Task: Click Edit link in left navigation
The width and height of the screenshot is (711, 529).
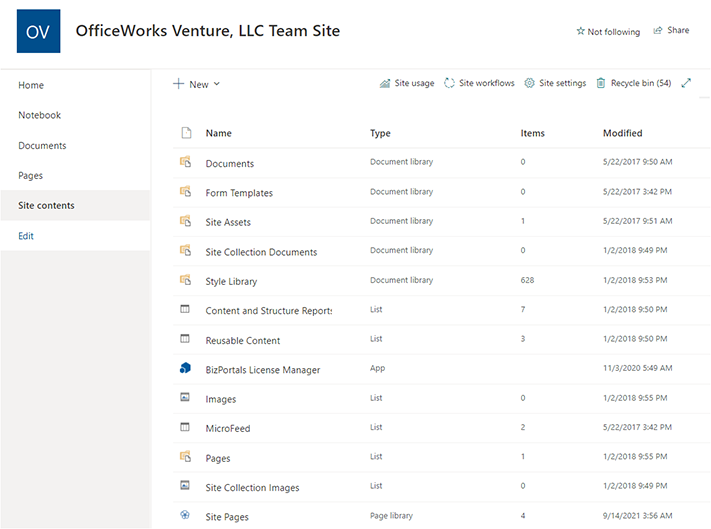Action: tap(26, 235)
